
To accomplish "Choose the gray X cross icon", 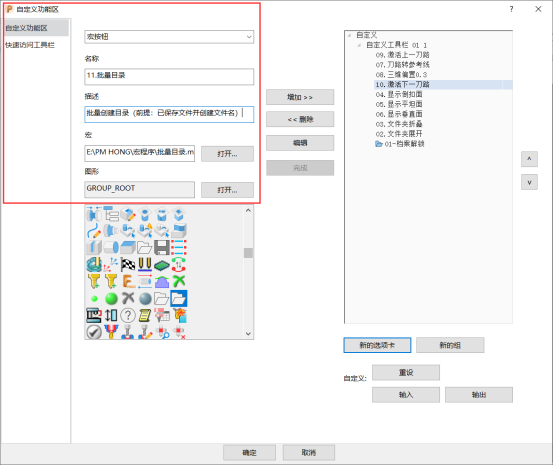I will [x=128, y=298].
